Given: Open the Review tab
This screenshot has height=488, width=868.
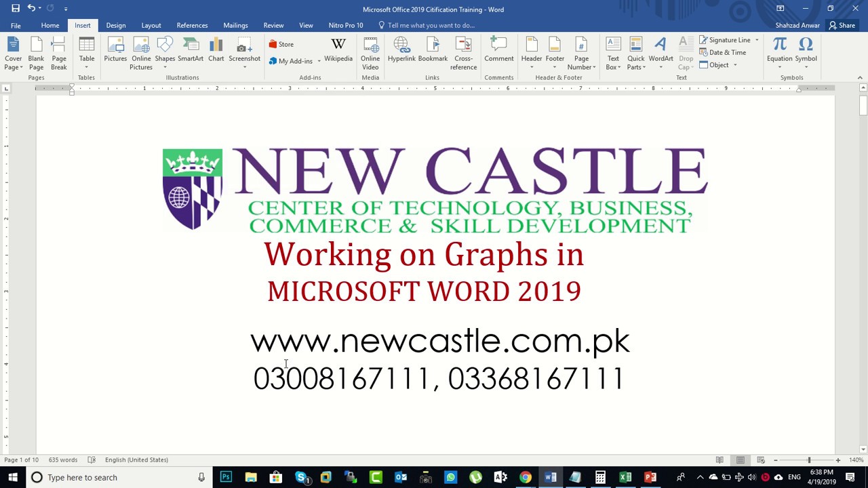Looking at the screenshot, I should [x=273, y=26].
